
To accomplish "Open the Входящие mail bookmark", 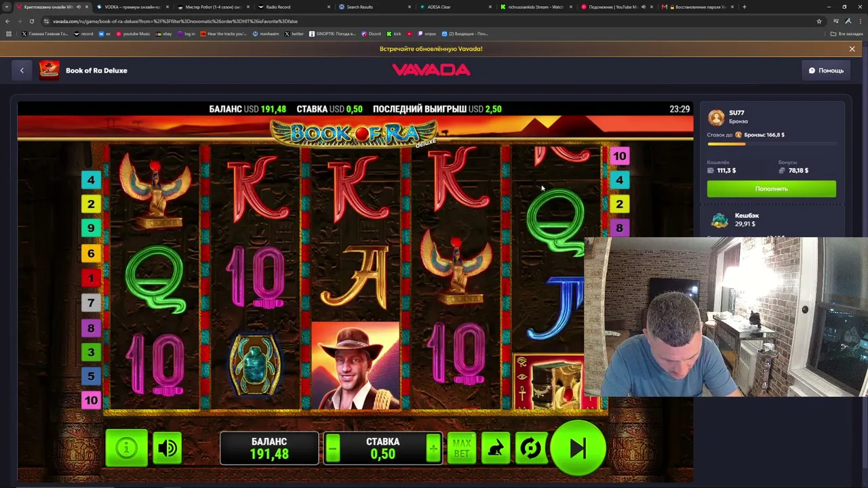I will [x=465, y=34].
